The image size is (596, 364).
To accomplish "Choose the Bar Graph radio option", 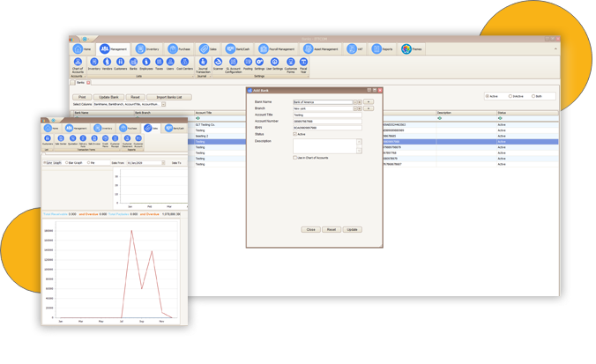I will (65, 162).
